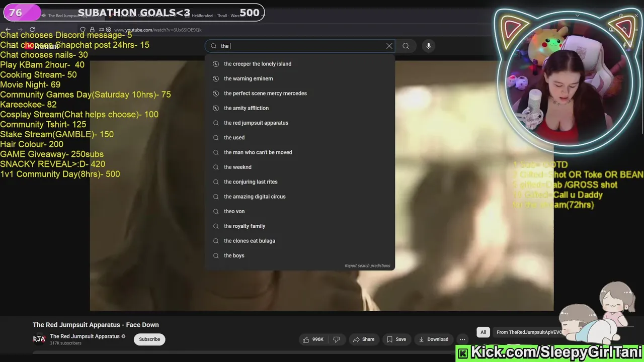
Task: Click the search magnifier button
Action: click(x=406, y=46)
